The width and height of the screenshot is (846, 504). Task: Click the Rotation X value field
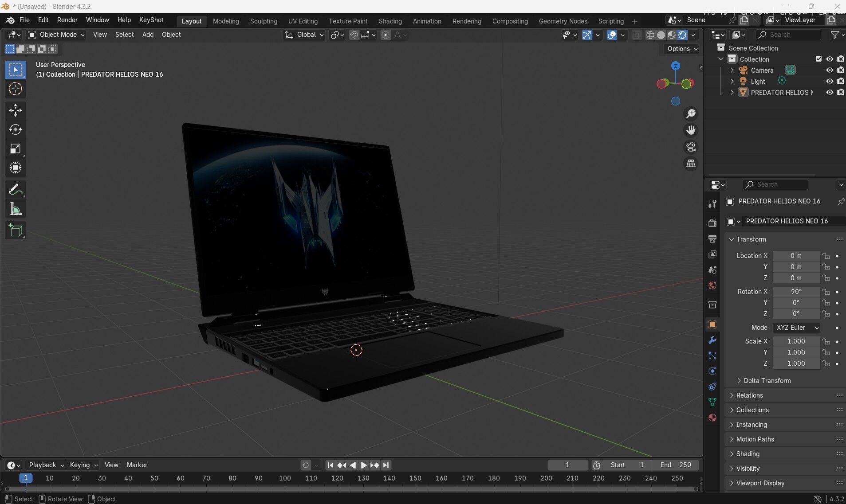point(796,292)
